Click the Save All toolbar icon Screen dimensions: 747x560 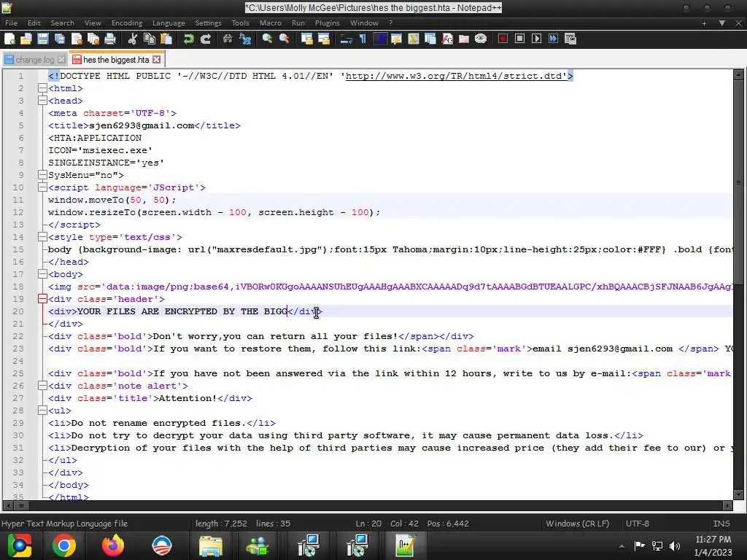click(x=60, y=39)
